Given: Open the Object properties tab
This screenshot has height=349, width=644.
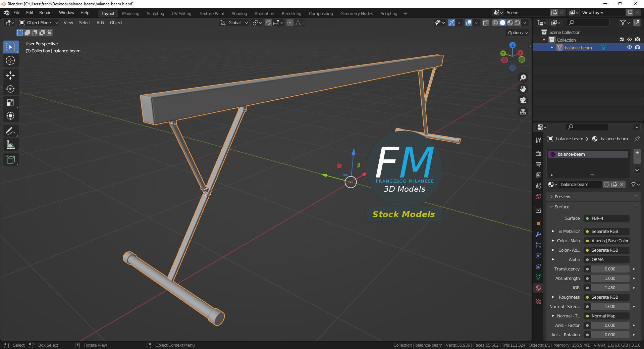Looking at the screenshot, I should click(538, 223).
